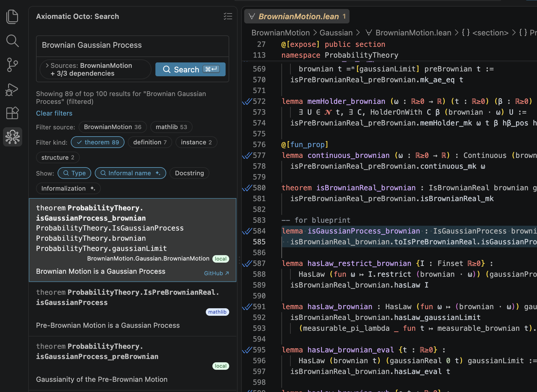Open the Extensions view
The image size is (537, 392).
click(12, 113)
